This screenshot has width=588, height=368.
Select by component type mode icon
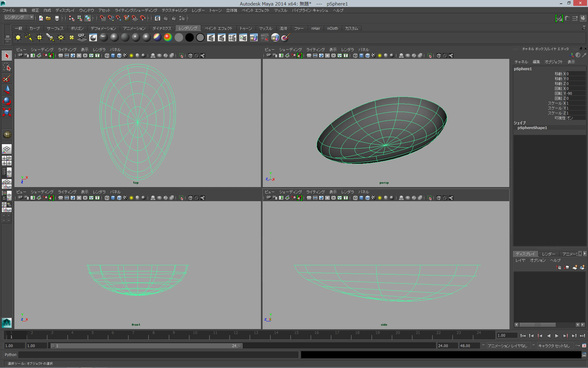pos(88,18)
